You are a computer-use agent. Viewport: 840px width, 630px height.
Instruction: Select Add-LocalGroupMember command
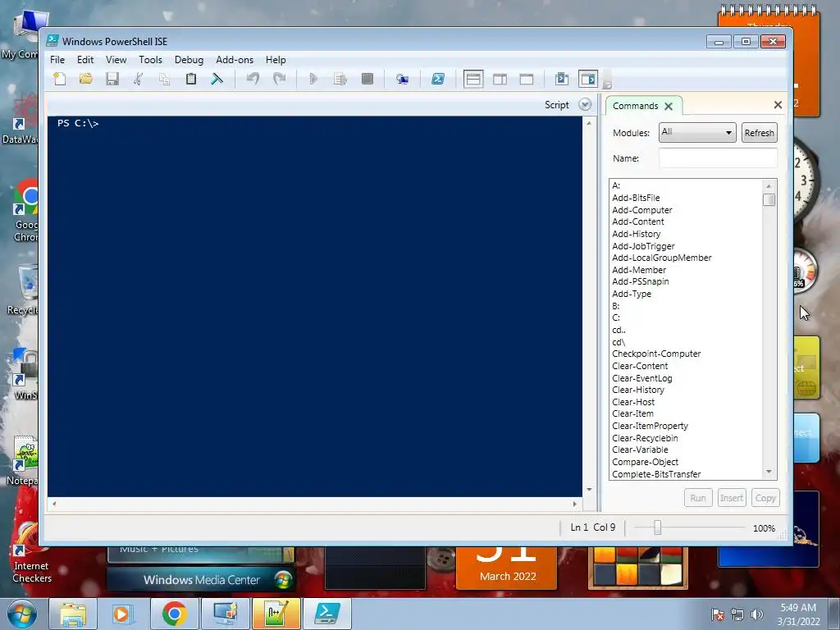click(x=662, y=258)
